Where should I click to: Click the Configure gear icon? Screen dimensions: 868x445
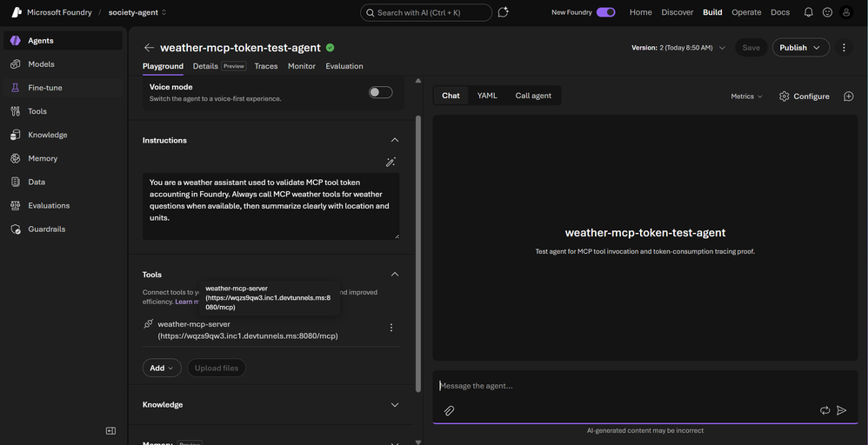[x=784, y=96]
